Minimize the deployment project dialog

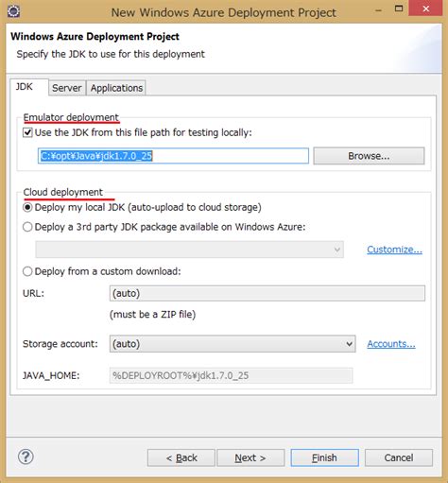coord(379,10)
